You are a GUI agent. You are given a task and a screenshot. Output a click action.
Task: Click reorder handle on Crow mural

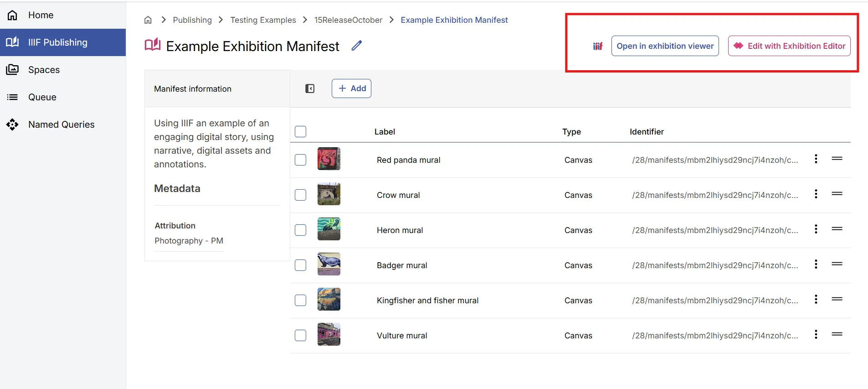837,194
